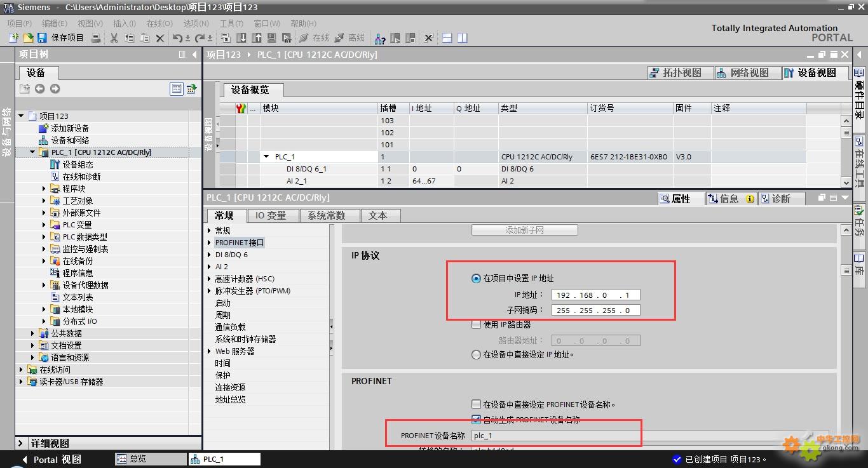The image size is (868, 468).
Task: Expand the 详细视图 panel
Action: (22, 443)
